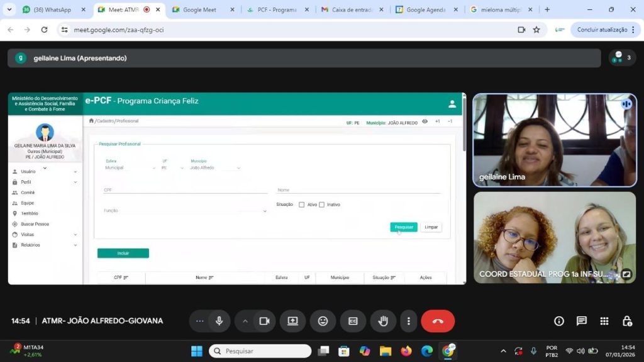This screenshot has height=362, width=644.
Task: Open meeting details info icon
Action: (x=559, y=321)
